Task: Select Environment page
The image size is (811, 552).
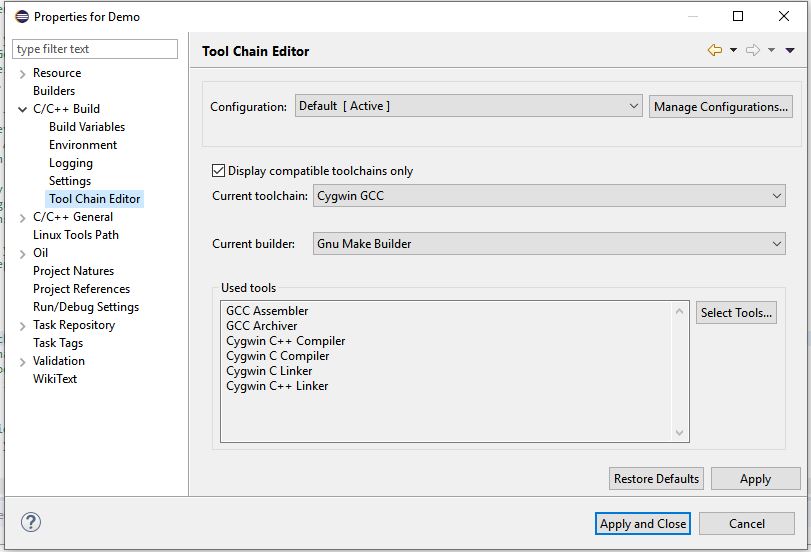Action: coord(83,145)
